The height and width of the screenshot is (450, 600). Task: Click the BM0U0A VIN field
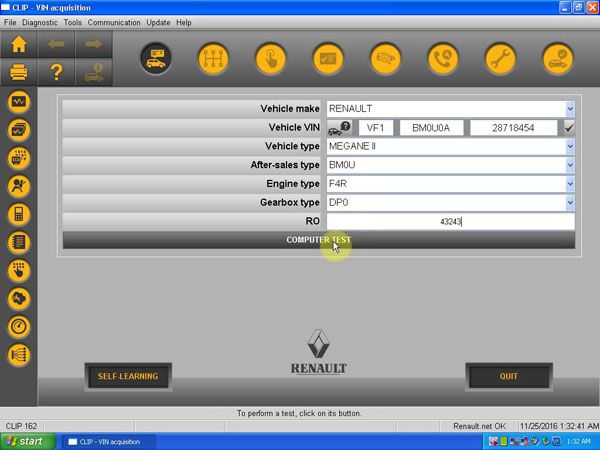431,128
